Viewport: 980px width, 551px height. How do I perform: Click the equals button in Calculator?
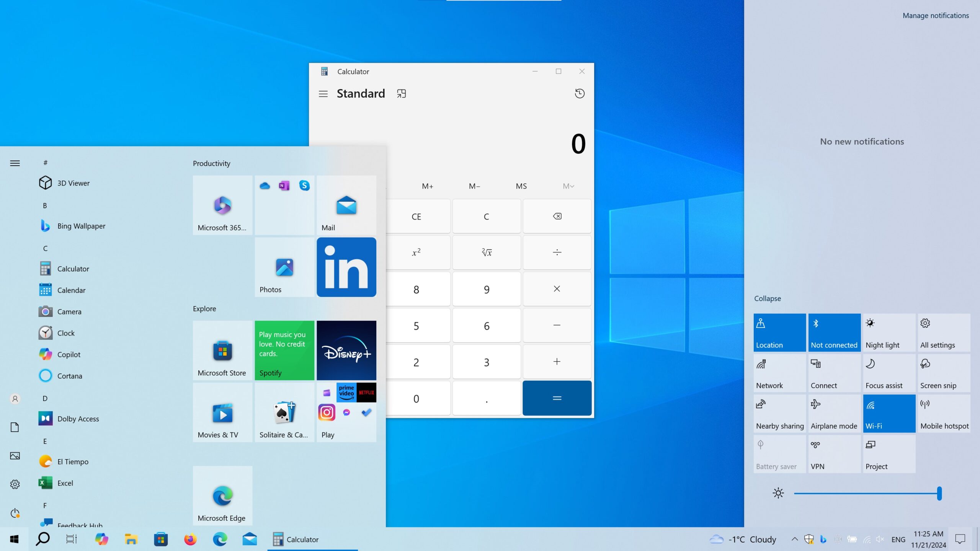click(x=557, y=398)
